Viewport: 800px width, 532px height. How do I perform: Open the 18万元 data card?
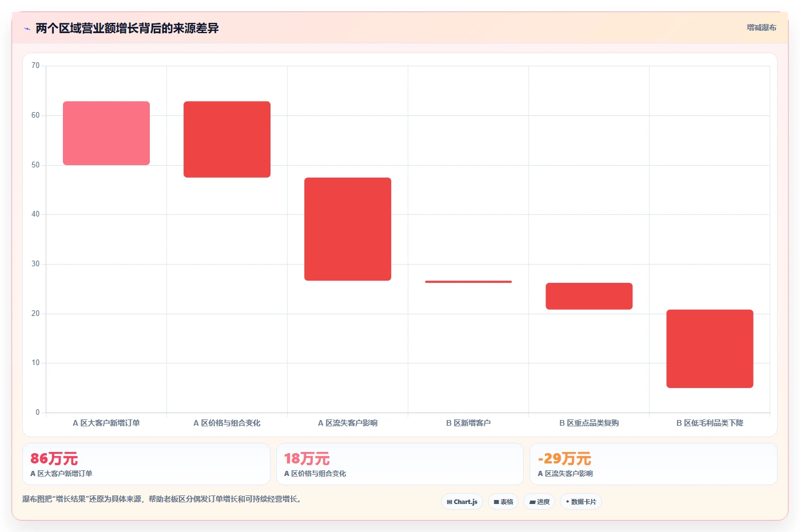click(400, 464)
